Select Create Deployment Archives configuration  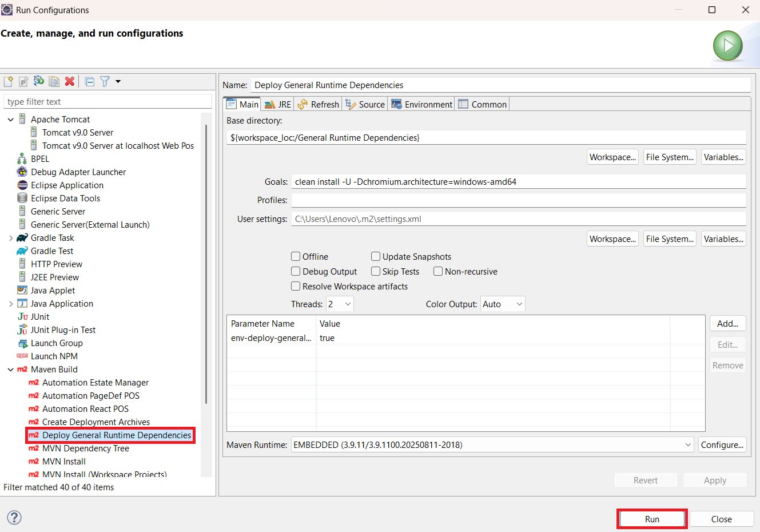96,422
